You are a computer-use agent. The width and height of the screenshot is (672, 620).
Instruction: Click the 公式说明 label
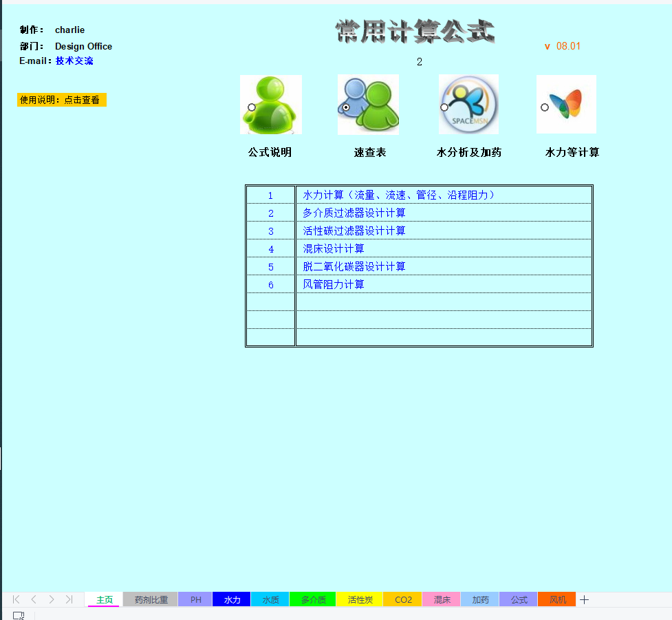click(x=270, y=152)
